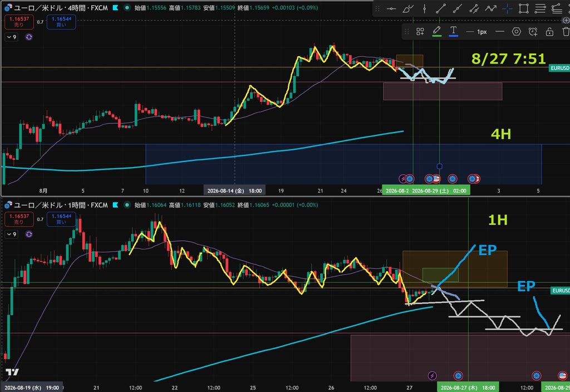Click the TradingView logo
570x392 pixels.
coord(12,372)
